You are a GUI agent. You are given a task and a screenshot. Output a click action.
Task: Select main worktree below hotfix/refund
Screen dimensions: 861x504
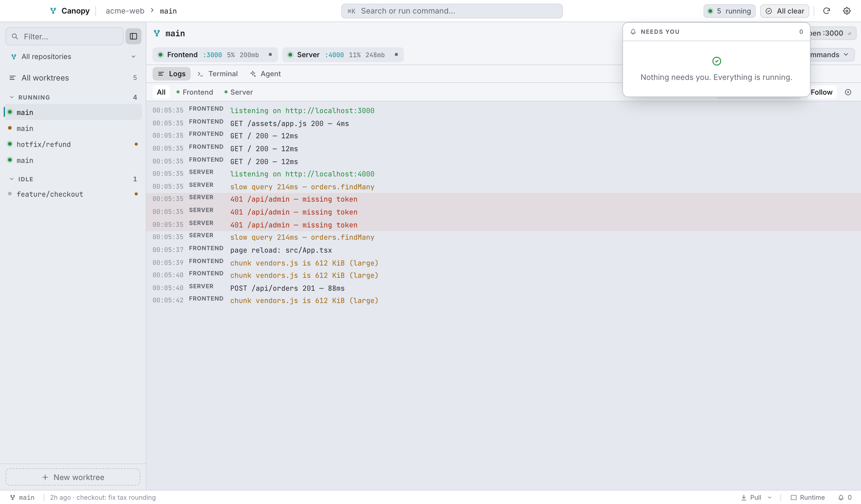click(73, 160)
